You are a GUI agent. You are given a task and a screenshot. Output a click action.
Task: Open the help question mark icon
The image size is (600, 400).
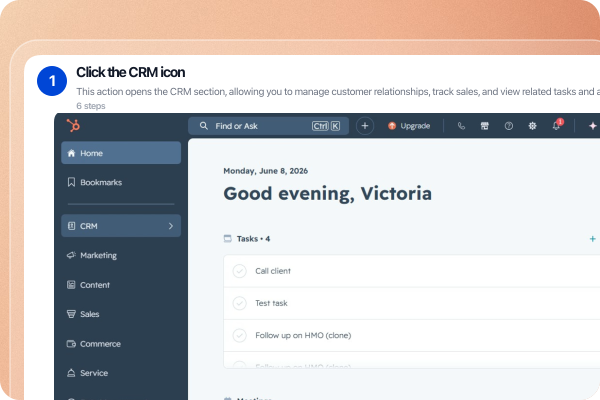(509, 126)
